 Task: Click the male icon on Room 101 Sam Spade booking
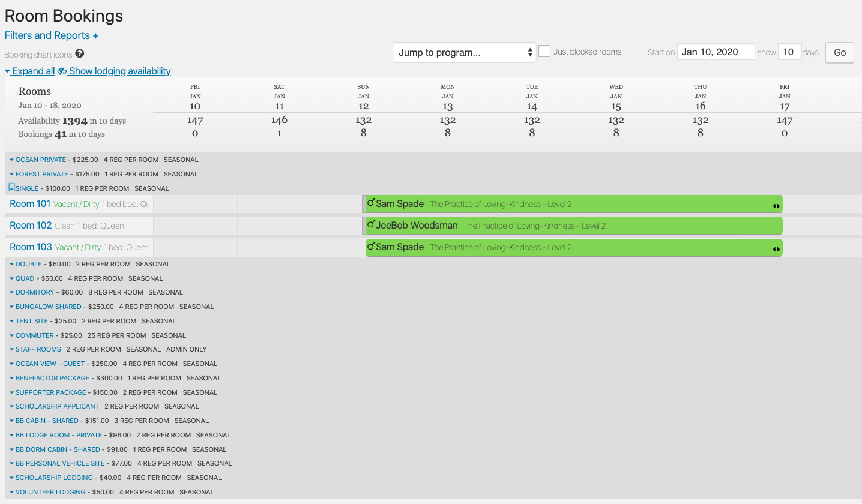pyautogui.click(x=371, y=203)
